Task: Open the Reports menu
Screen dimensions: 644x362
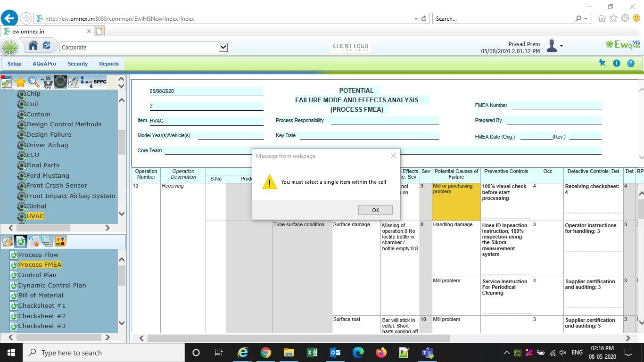Action: coord(109,64)
